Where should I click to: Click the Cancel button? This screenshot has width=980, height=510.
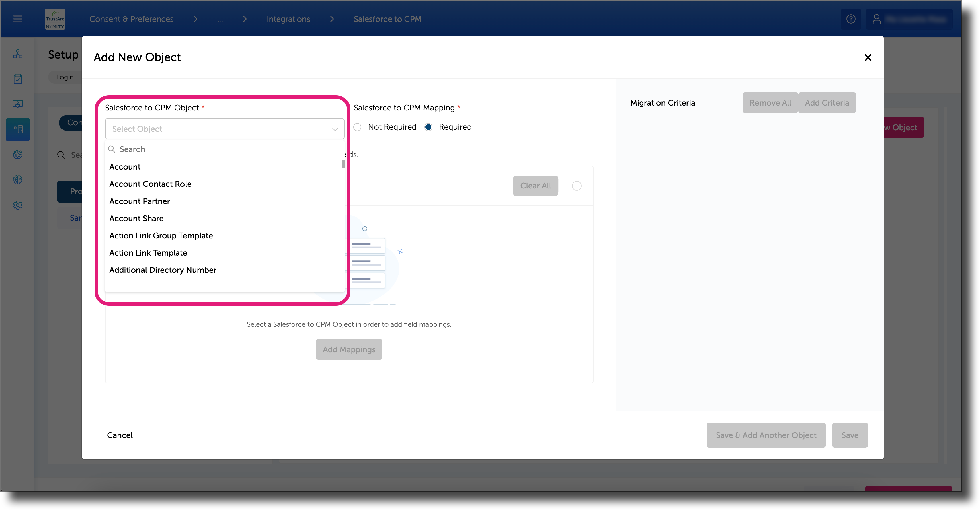click(x=120, y=435)
